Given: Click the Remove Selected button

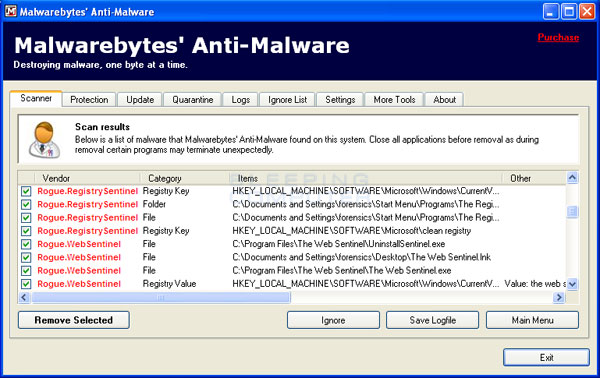Looking at the screenshot, I should click(x=74, y=320).
